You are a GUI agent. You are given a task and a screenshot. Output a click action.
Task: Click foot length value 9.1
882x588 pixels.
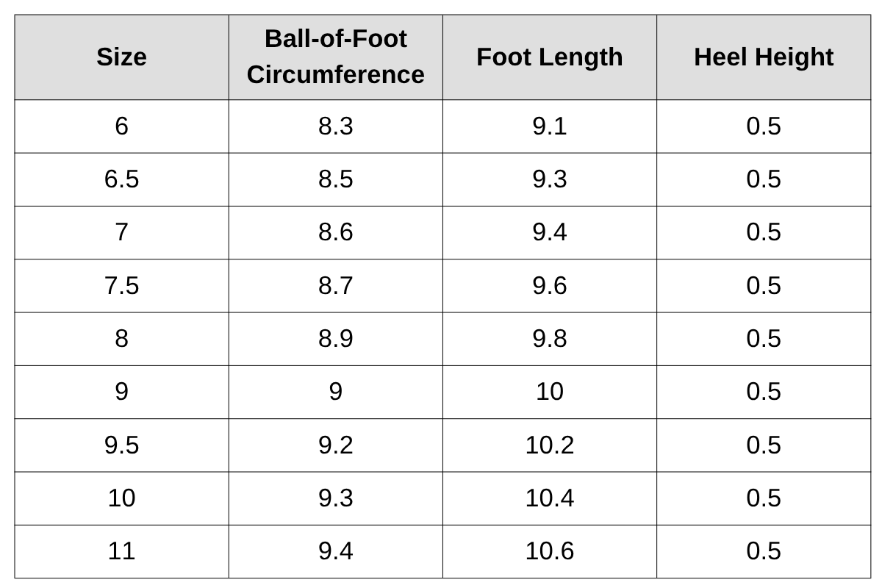click(x=549, y=126)
